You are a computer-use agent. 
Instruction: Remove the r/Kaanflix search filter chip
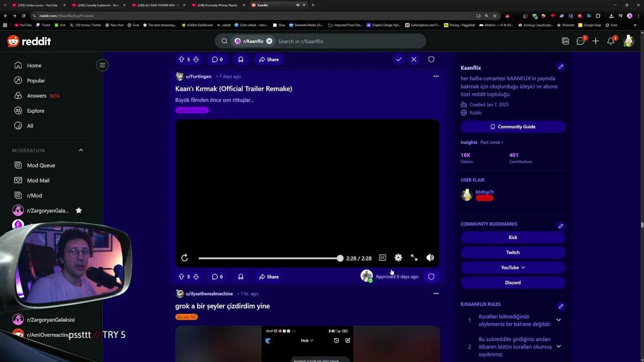[x=269, y=41]
